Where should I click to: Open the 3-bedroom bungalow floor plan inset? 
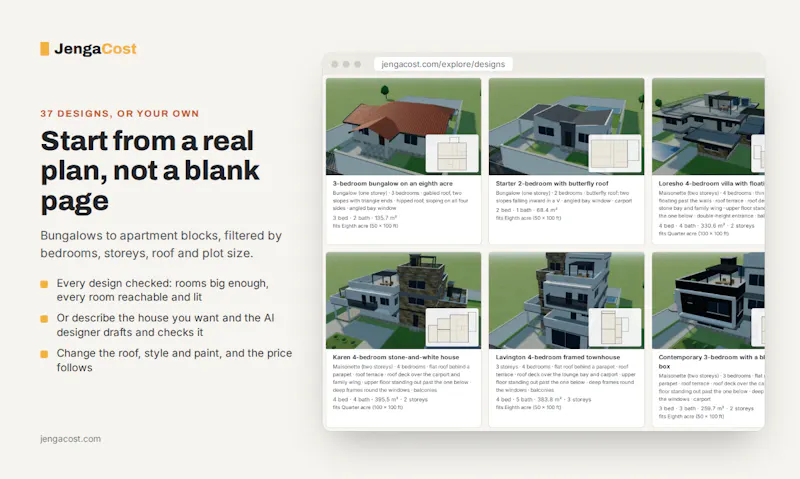452,153
